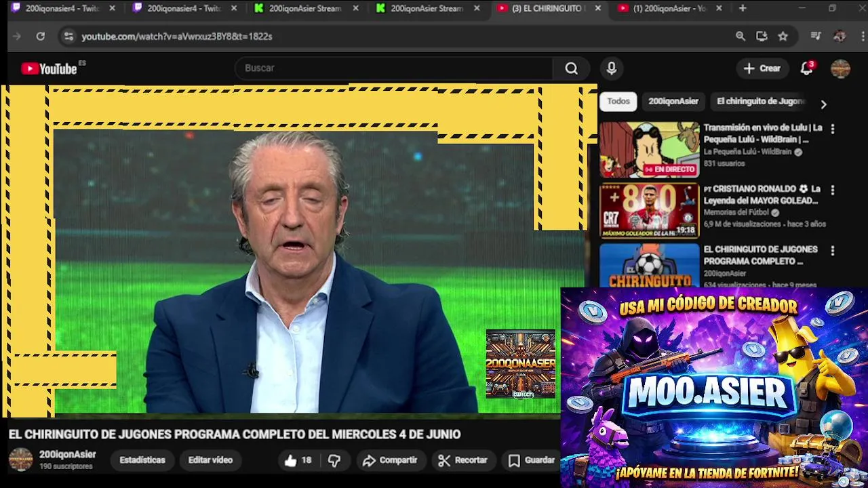Open new browser tab with plus
Screen dimensions: 868x488
click(743, 8)
